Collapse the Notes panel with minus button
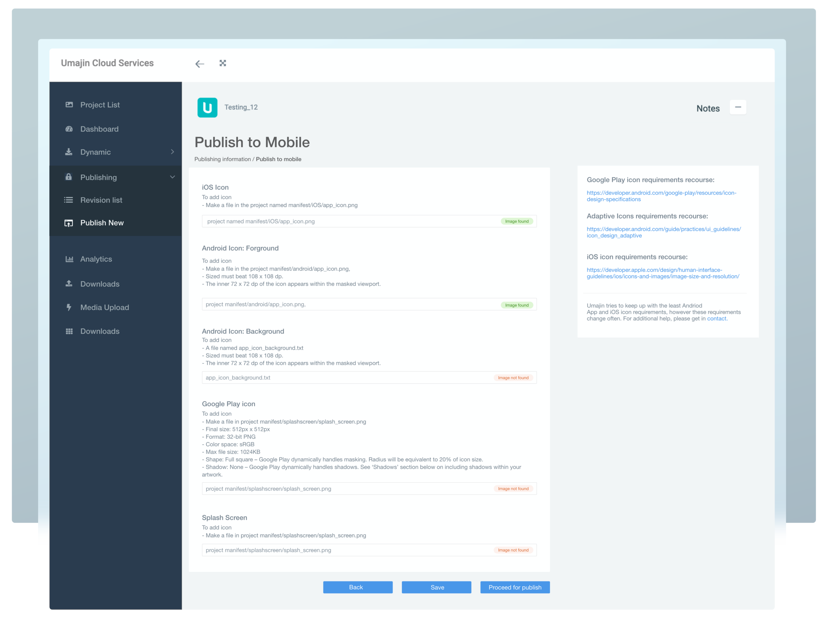 pos(738,108)
